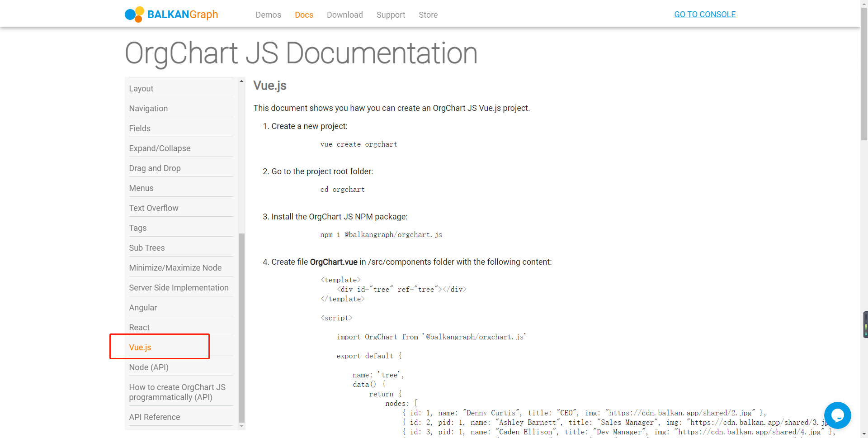Open the Store page
The image size is (868, 438).
pos(428,15)
